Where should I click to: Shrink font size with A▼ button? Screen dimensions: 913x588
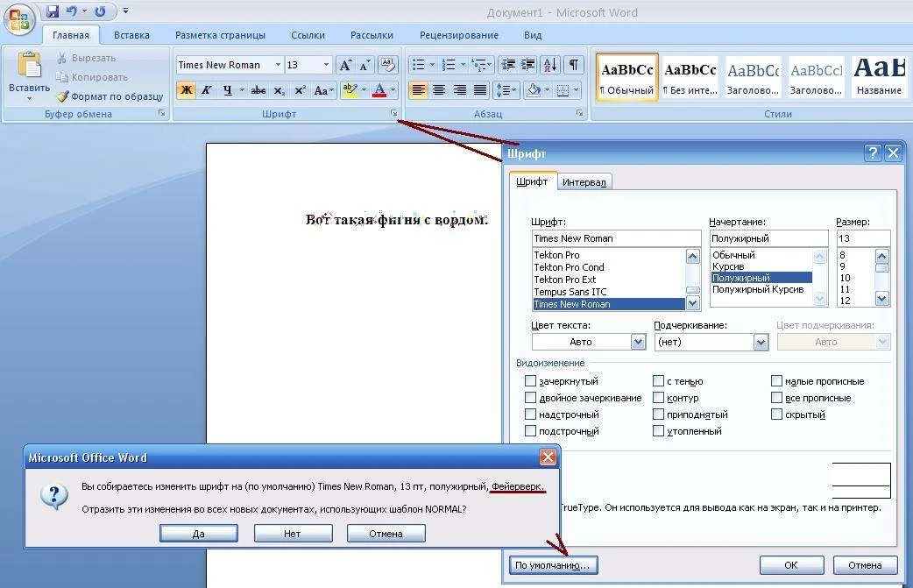click(x=365, y=65)
